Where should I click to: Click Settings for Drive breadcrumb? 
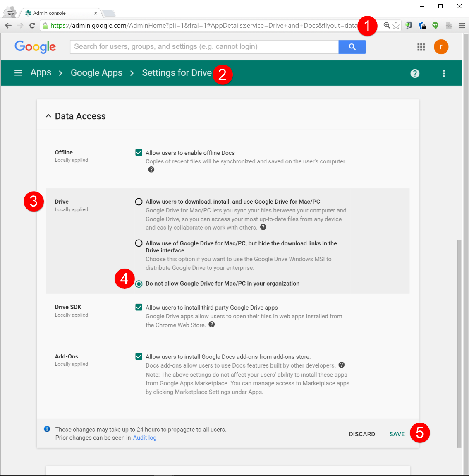coord(177,73)
